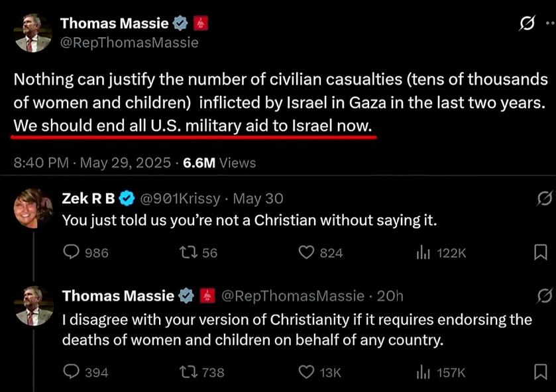Visit @RepThomasMassie handle under main post name
Screen dimensions: 556x392
pyautogui.click(x=129, y=42)
